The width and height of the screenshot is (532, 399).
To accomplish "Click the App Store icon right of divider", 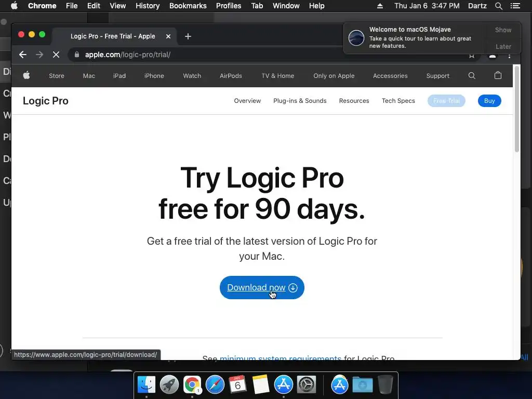I will [x=340, y=385].
